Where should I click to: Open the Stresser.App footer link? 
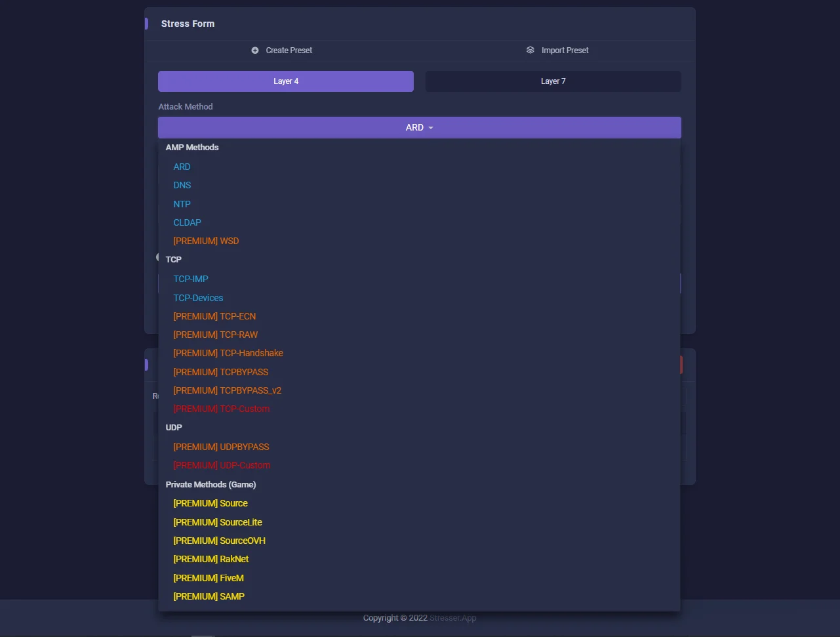[453, 618]
